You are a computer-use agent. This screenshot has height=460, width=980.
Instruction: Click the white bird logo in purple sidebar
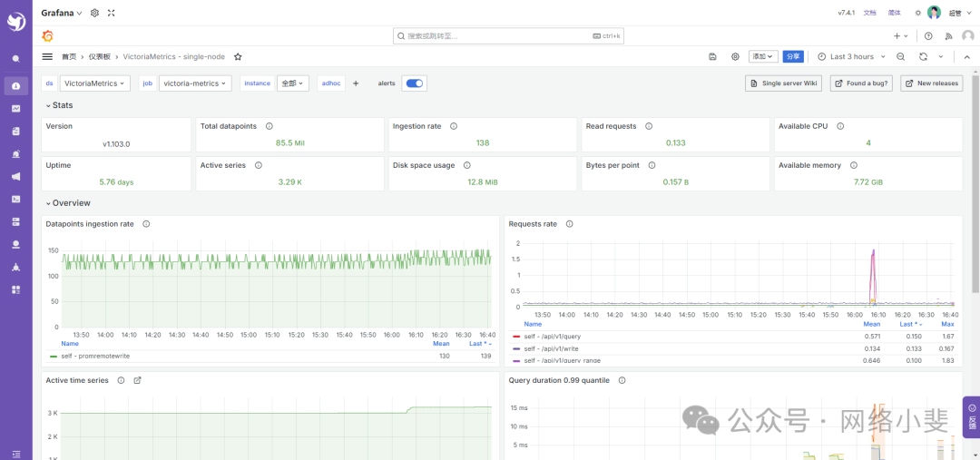point(15,22)
